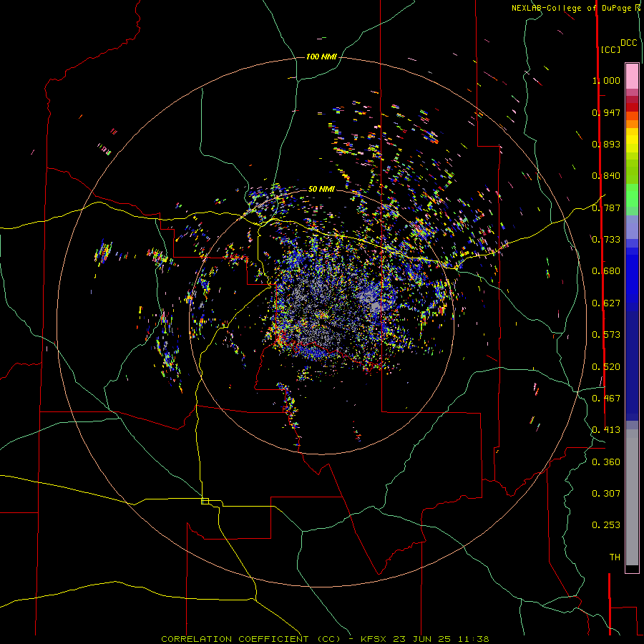Click the 0.360 scale value
The width and height of the screenshot is (644, 644).
point(606,462)
